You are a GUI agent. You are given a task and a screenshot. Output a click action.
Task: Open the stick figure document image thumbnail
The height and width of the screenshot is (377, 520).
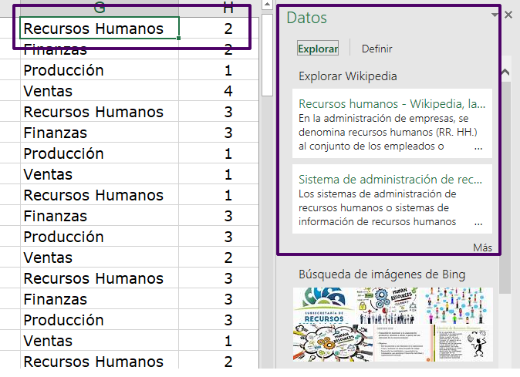coord(464,343)
